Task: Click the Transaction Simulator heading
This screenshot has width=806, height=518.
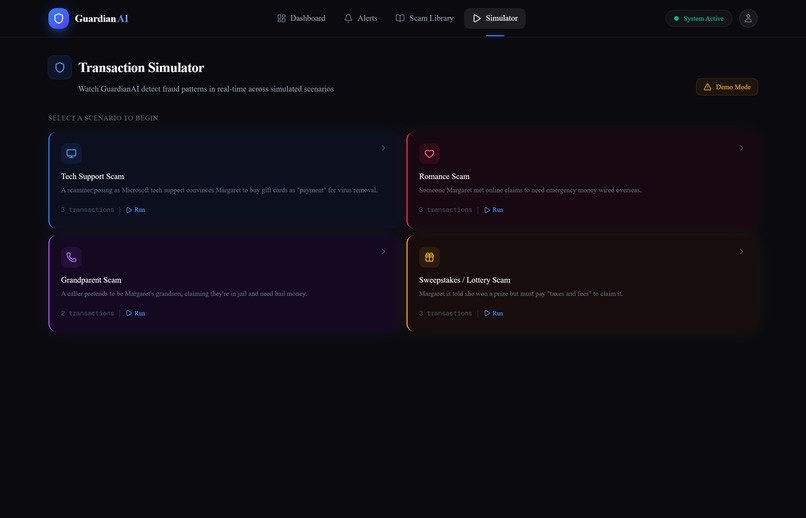Action: (141, 67)
